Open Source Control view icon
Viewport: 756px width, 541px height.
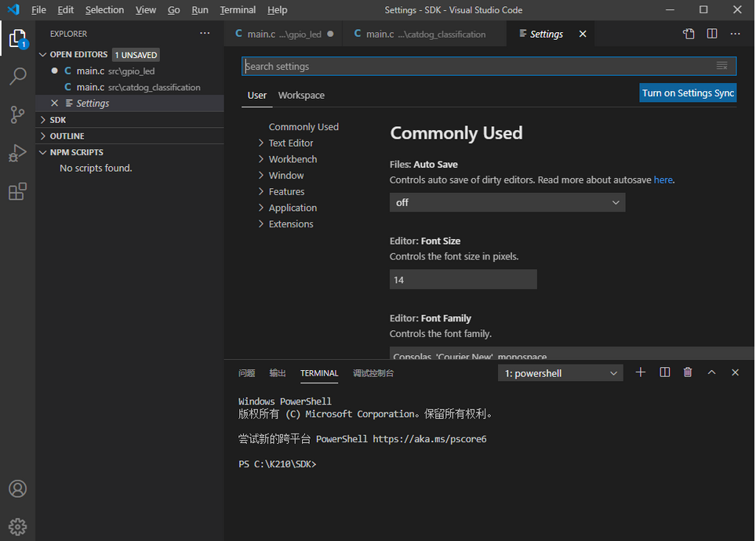pos(18,114)
